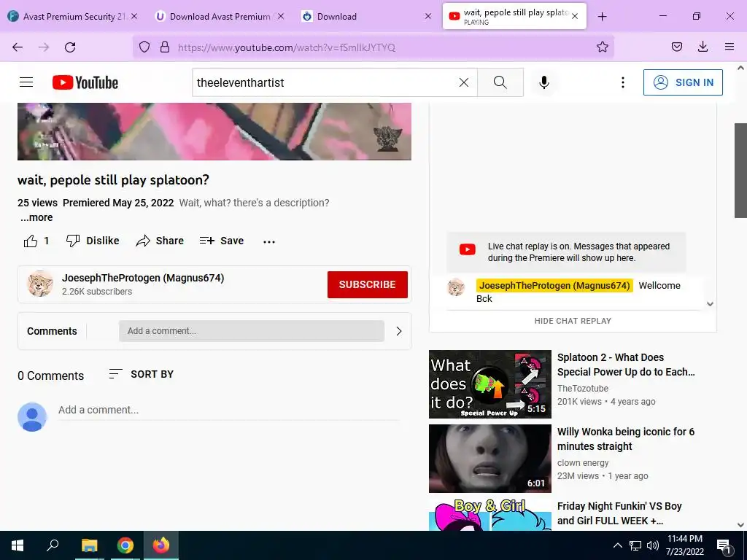Focus the YouTube search input
This screenshot has height=560, width=747.
(x=324, y=82)
